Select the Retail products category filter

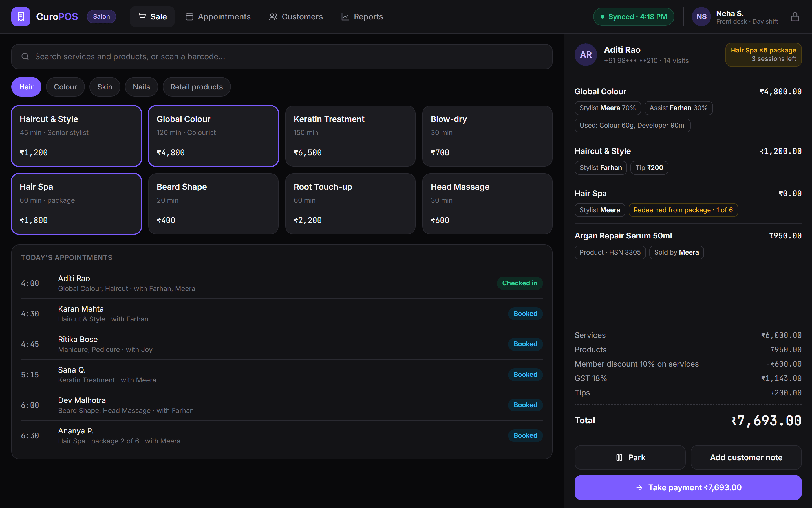point(197,87)
